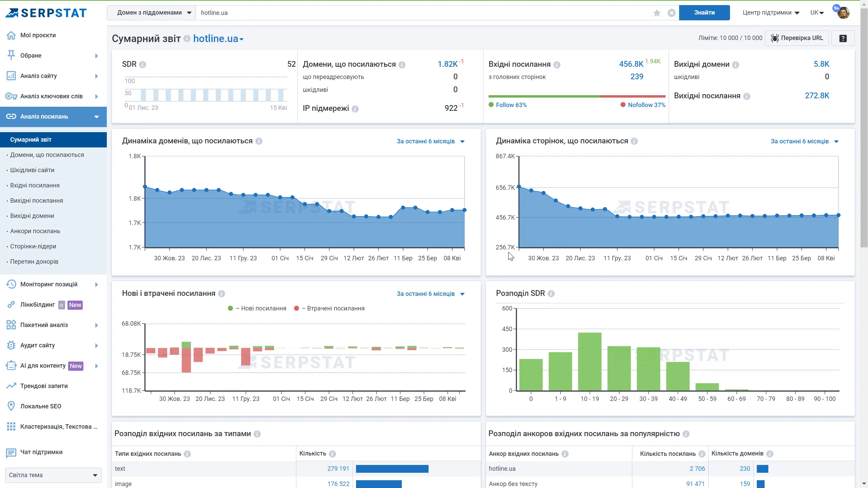Clear the search field with the X icon

671,13
